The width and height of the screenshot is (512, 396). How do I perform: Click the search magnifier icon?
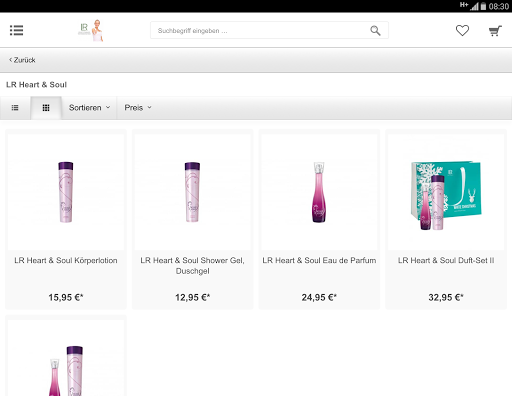pos(375,30)
